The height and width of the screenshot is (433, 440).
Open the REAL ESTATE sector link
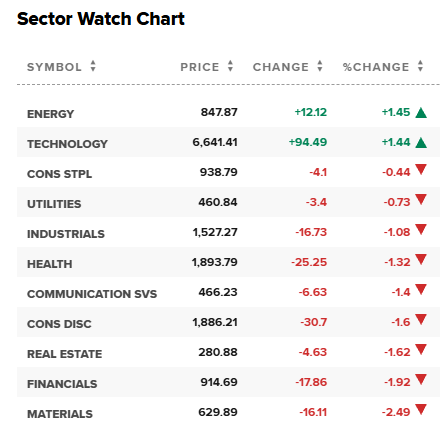(65, 354)
